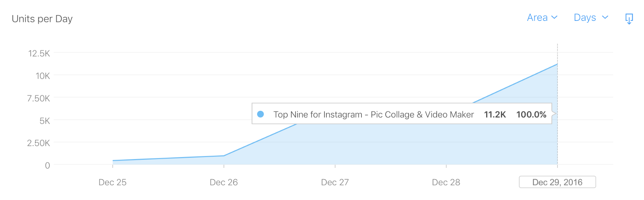Click the 100.0% share in tooltip
The width and height of the screenshot is (644, 200).
tap(531, 114)
